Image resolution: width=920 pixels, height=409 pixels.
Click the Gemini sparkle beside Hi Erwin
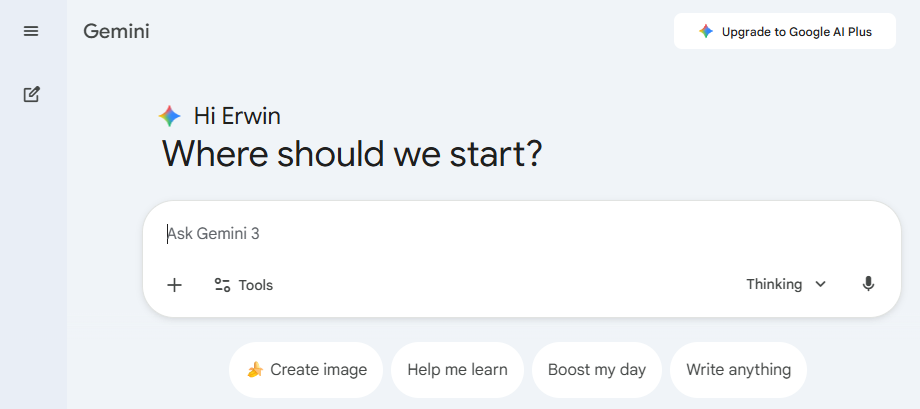pyautogui.click(x=170, y=116)
